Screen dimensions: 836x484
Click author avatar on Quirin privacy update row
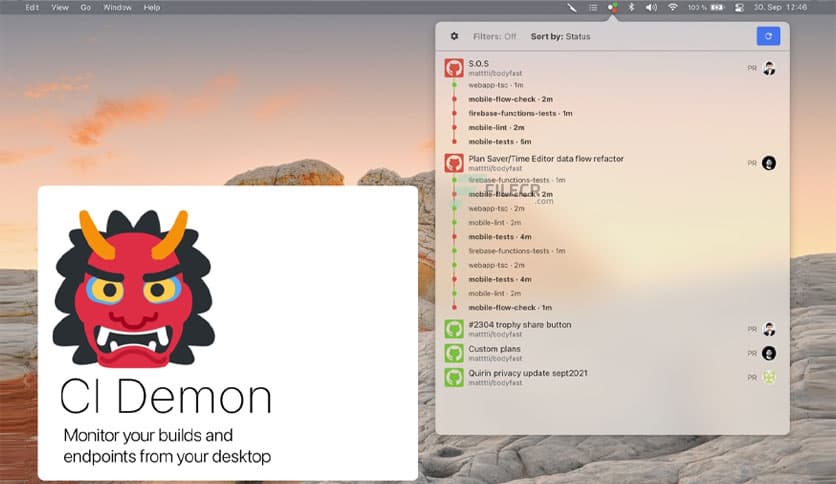(769, 377)
